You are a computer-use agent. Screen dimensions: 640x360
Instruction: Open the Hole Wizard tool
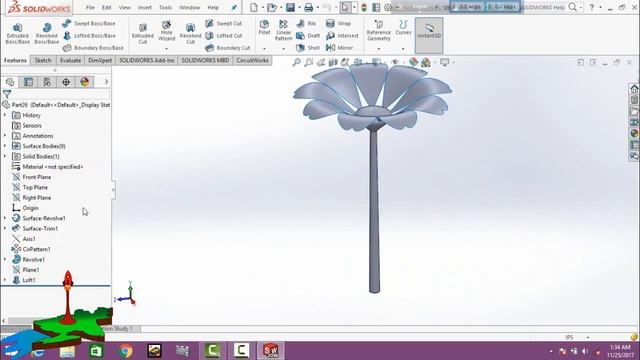pos(166,31)
